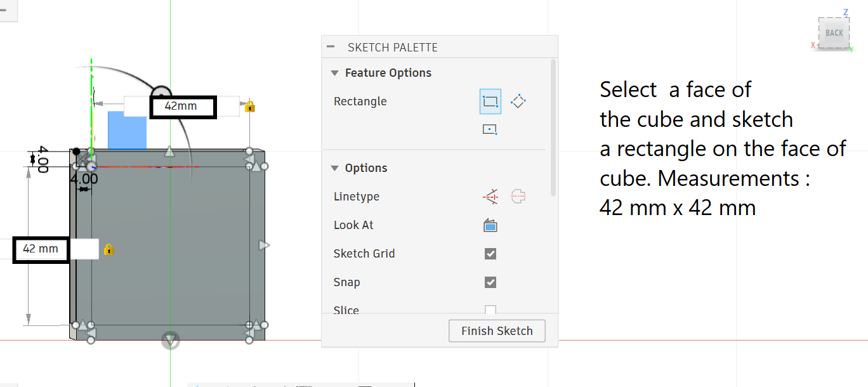Click the blue rectangle above the cube
Viewport: 868px width, 387px height.
click(127, 131)
